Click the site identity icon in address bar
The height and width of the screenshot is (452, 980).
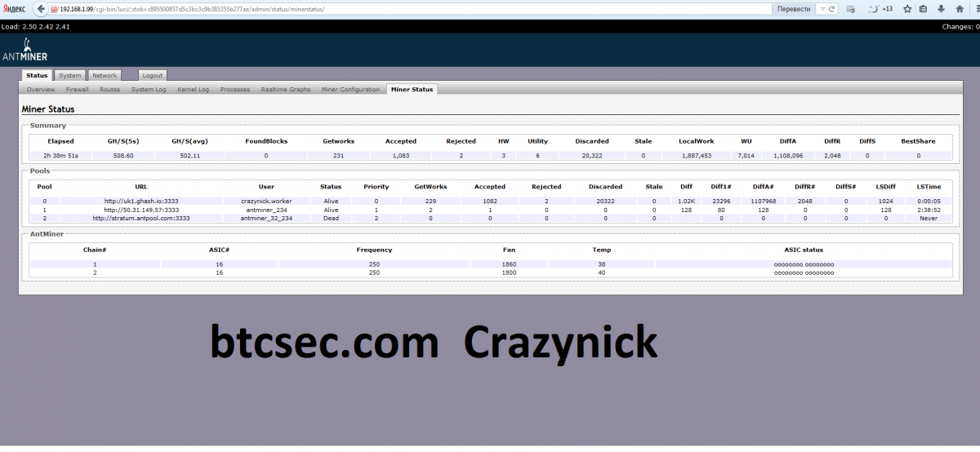point(54,9)
